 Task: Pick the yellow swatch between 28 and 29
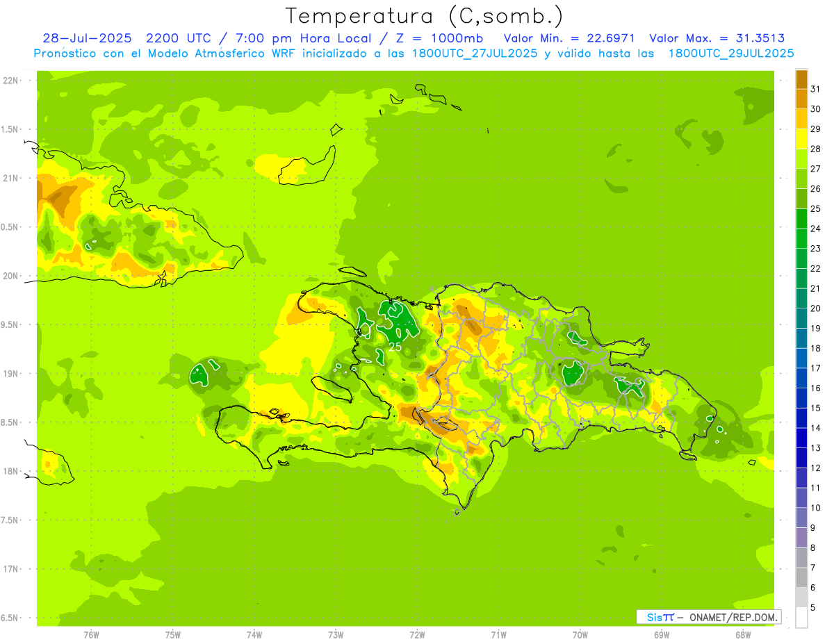click(801, 139)
